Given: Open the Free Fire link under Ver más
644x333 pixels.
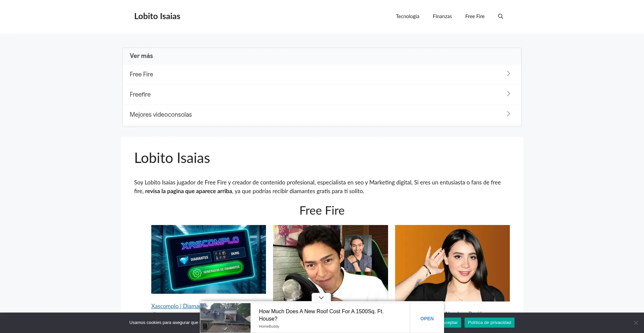Looking at the screenshot, I should click(141, 74).
